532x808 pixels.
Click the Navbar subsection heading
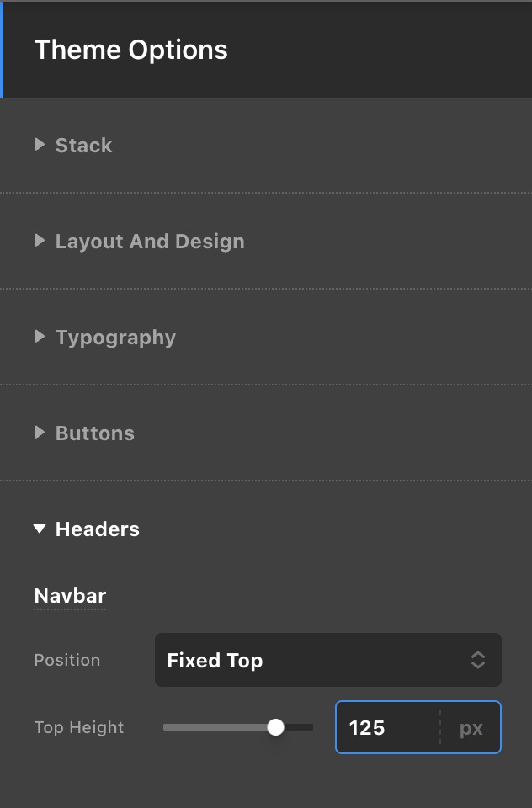70,597
